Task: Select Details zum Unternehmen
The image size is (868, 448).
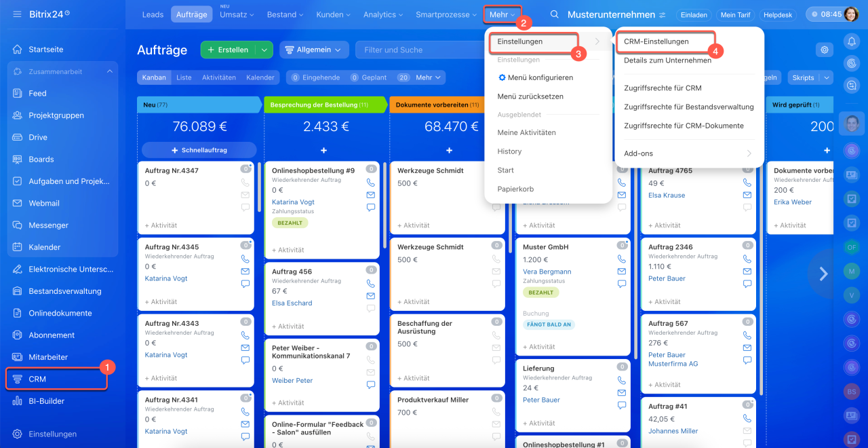Action: point(667,60)
